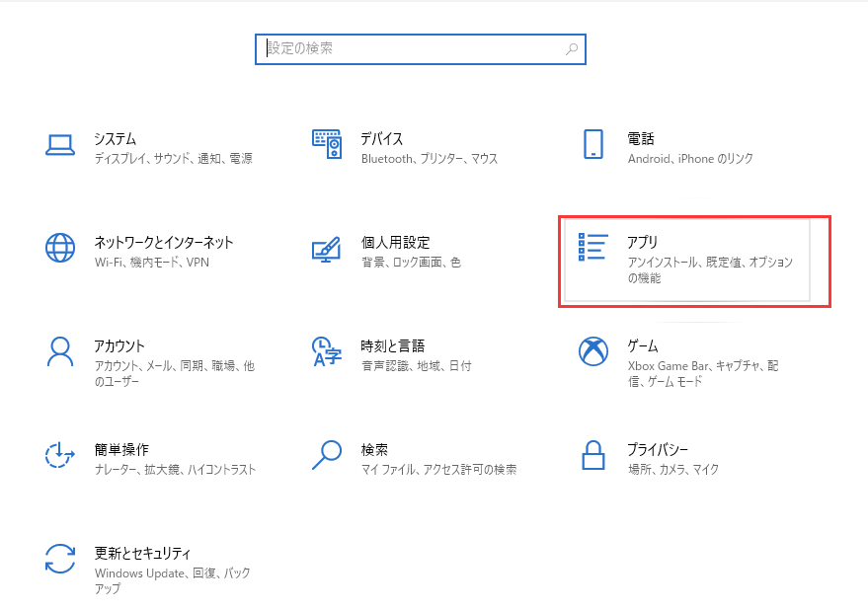Open the システム (System) settings icon
Viewport: 868px width, 610px height.
pyautogui.click(x=60, y=144)
